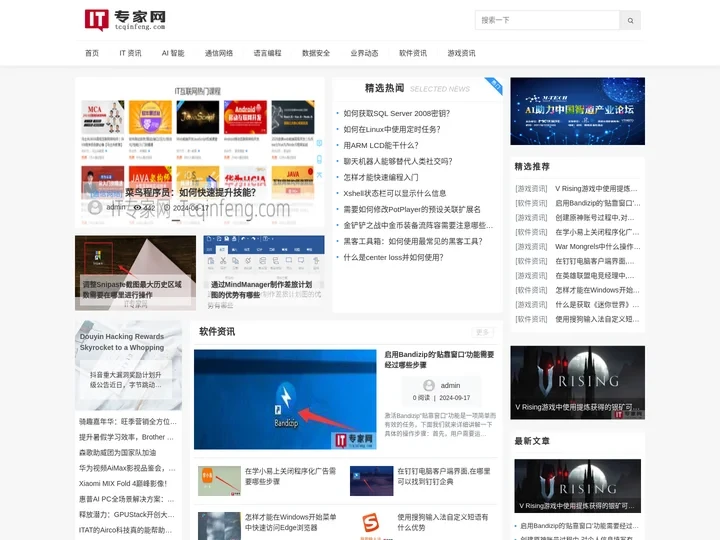The width and height of the screenshot is (720, 540).
Task: Click the V Rising banner below 精选推荐
Action: click(x=577, y=382)
